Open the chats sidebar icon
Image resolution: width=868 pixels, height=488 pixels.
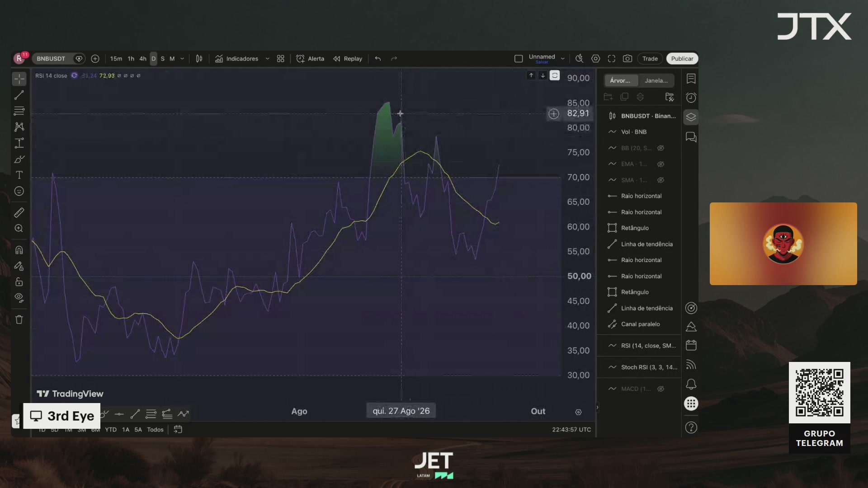click(691, 137)
